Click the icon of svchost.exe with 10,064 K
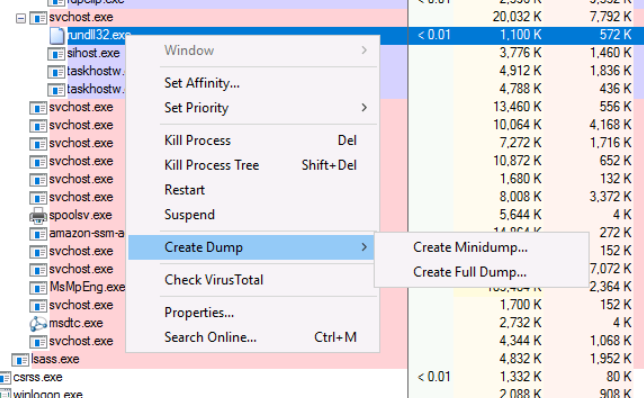This screenshot has width=644, height=398. pyautogui.click(x=38, y=126)
